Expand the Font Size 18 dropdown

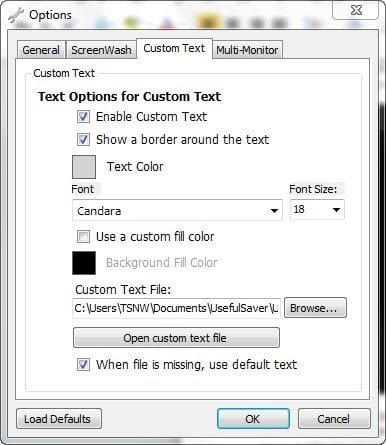pos(317,210)
